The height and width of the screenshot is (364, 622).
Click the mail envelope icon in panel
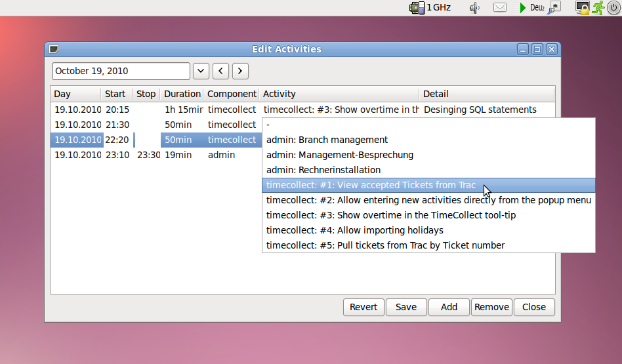tap(500, 8)
